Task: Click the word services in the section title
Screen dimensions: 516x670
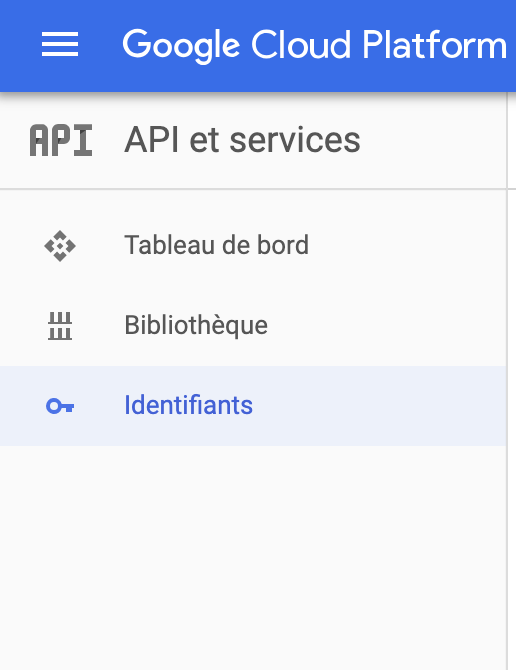Action: coord(295,141)
